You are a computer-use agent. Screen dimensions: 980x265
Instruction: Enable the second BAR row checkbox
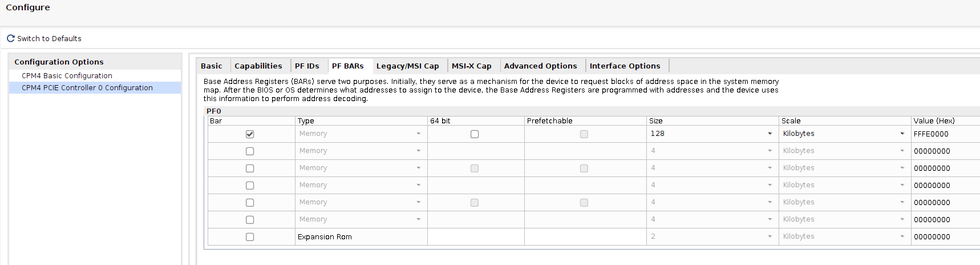pyautogui.click(x=250, y=151)
